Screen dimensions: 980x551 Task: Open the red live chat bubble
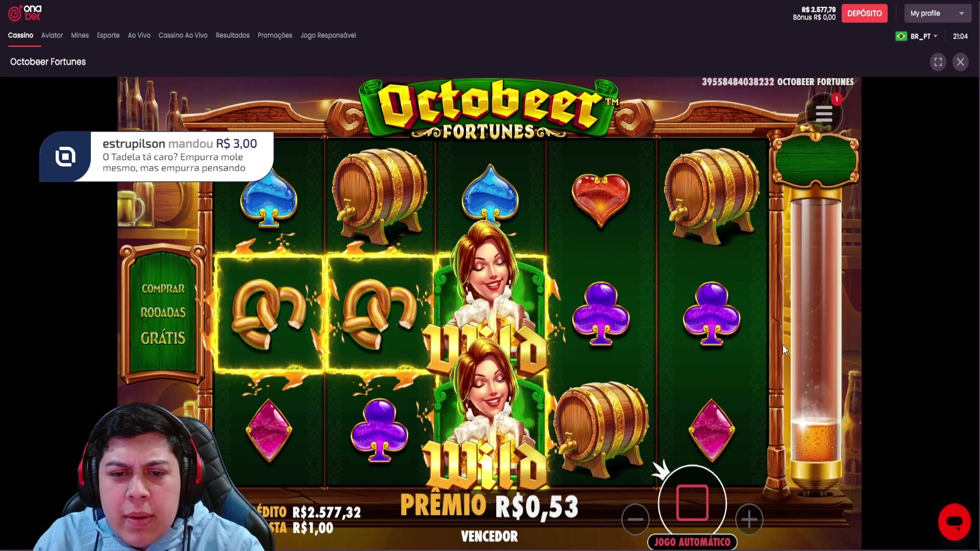[x=954, y=522]
